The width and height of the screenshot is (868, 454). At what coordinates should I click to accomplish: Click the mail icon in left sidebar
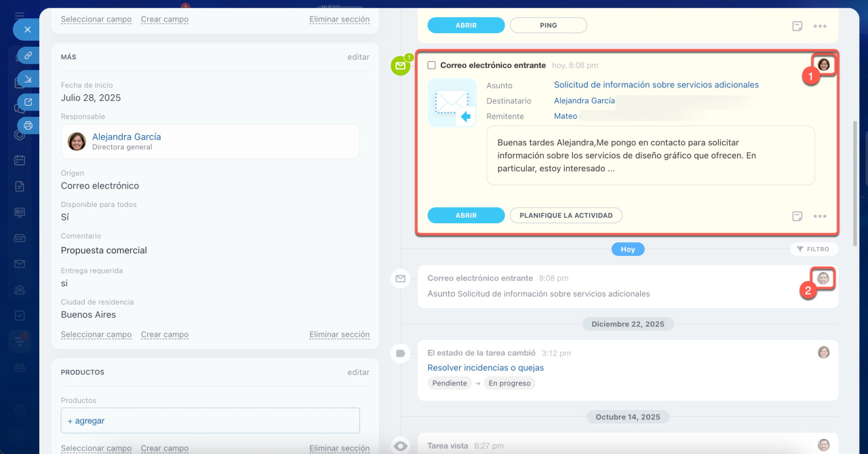(20, 264)
